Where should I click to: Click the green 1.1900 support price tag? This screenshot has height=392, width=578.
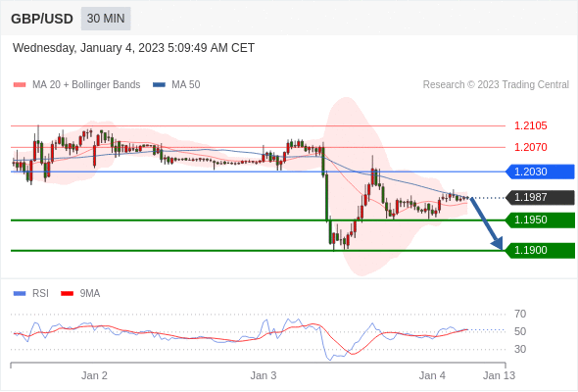(540, 251)
